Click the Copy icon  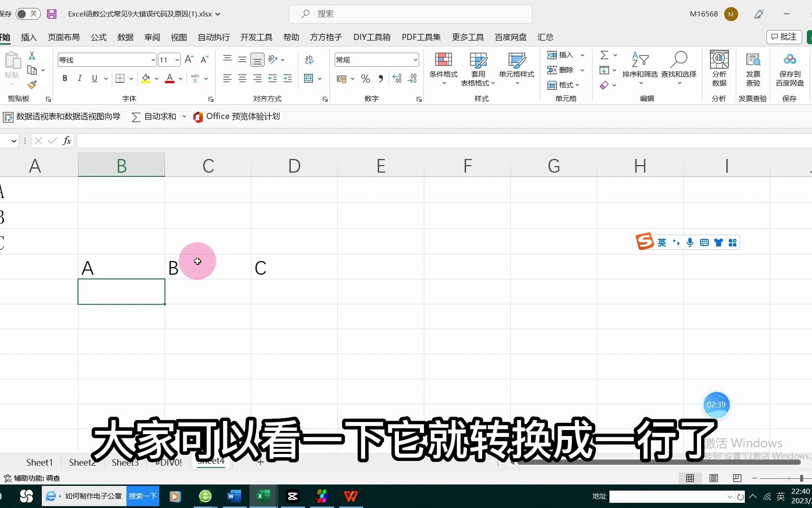click(32, 70)
